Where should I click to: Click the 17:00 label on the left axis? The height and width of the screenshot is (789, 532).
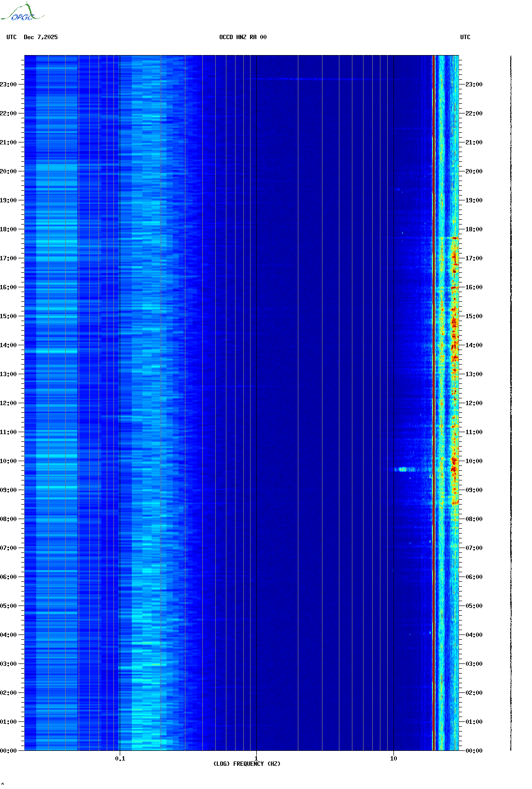(8, 258)
